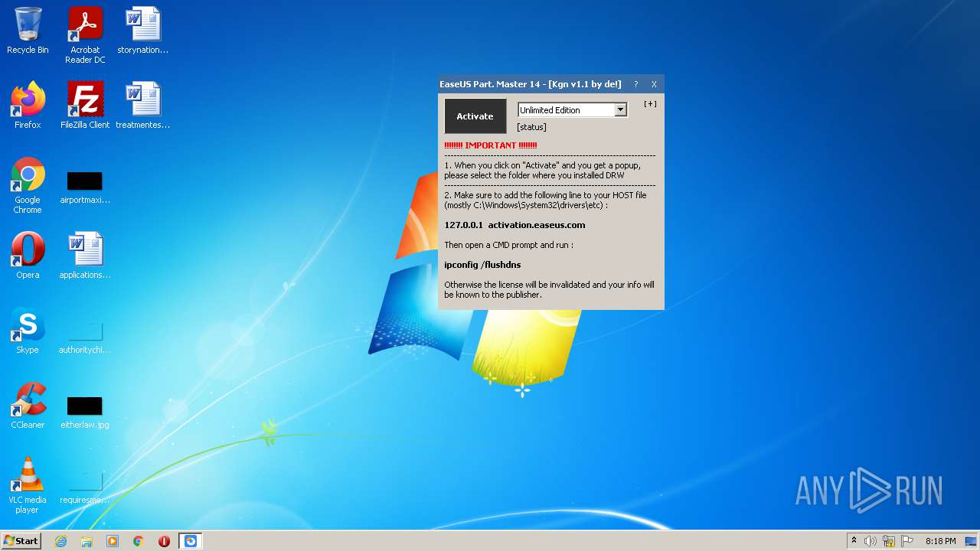Launch Google Chrome from desktop
Image resolution: width=980 pixels, height=551 pixels.
click(x=28, y=185)
